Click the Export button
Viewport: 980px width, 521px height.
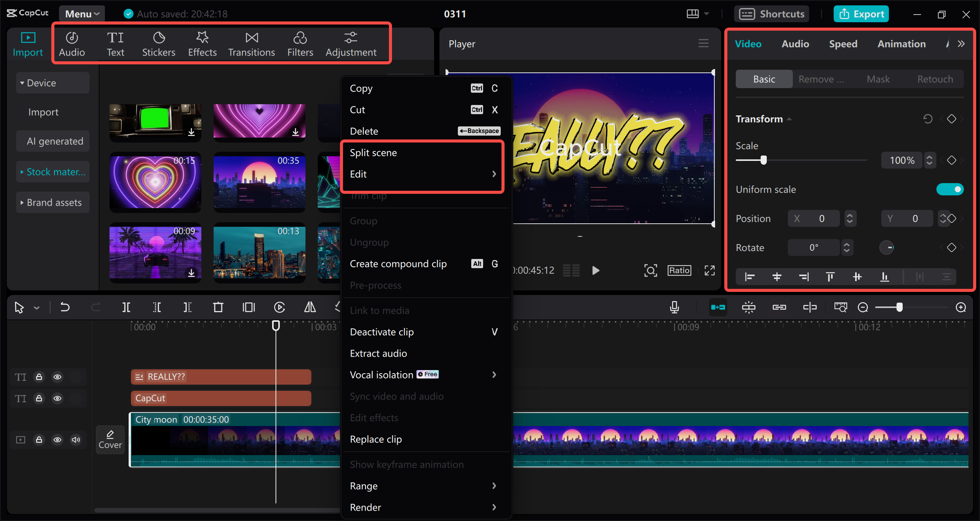click(861, 13)
